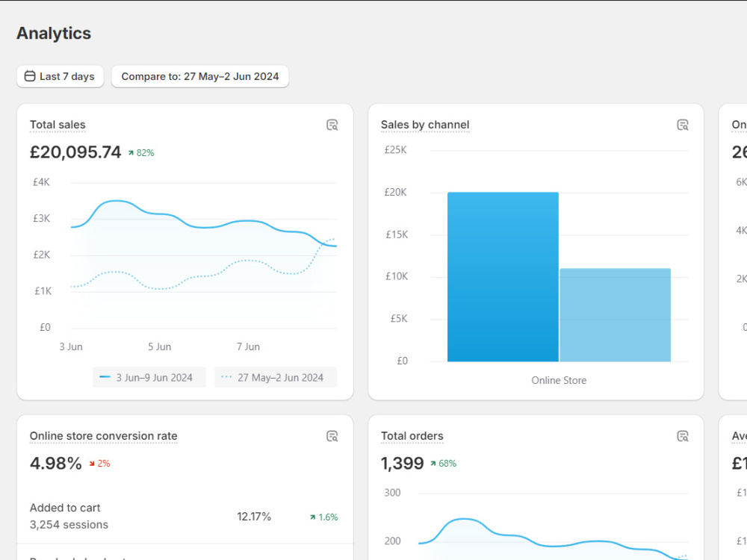Click the 5 Jun axis label
The image size is (747, 560).
(x=160, y=346)
